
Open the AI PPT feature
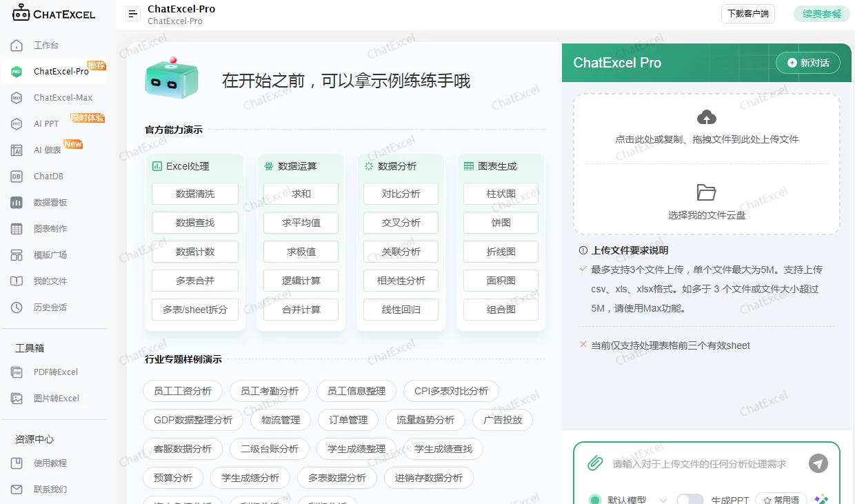(x=46, y=123)
